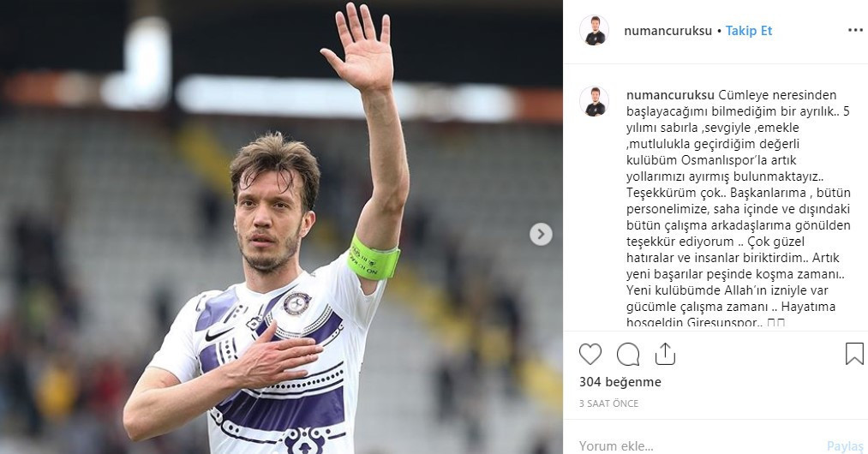Image resolution: width=868 pixels, height=454 pixels.
Task: Open numancuruksu profile from header username
Action: point(668,31)
